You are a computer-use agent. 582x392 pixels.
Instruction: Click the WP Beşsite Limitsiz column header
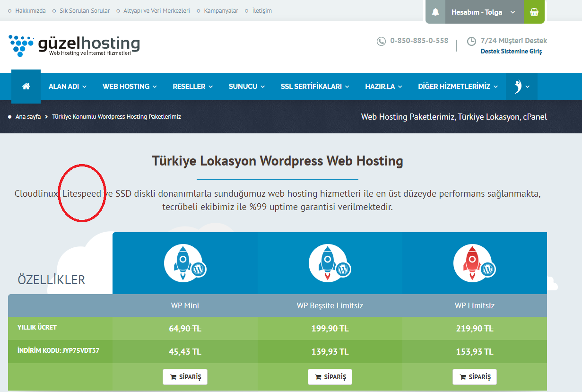click(330, 305)
